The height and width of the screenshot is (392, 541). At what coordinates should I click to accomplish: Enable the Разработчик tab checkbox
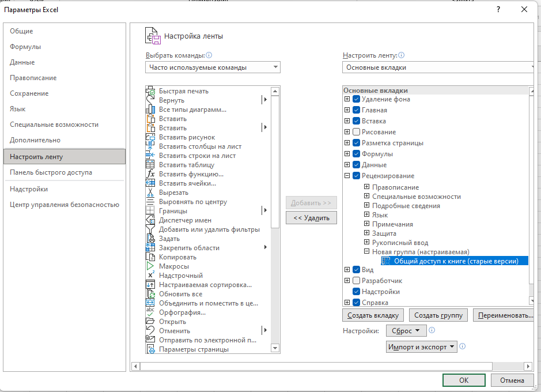coord(357,281)
